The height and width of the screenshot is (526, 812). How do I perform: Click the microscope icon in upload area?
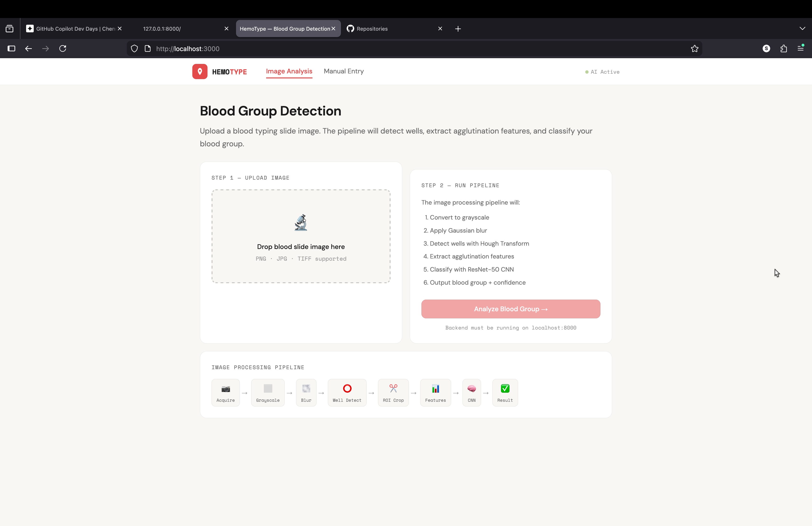tap(301, 223)
